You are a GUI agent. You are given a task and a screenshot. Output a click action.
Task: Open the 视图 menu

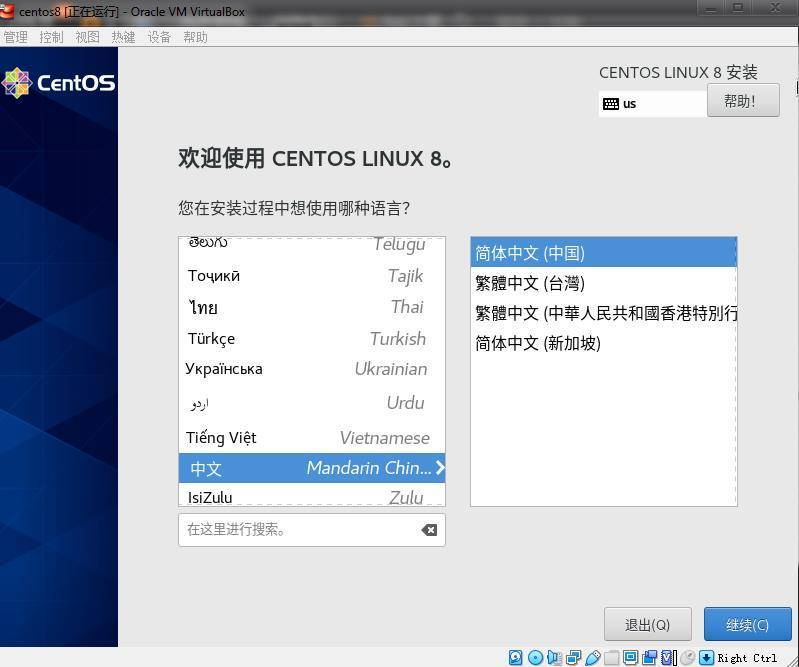tap(88, 37)
